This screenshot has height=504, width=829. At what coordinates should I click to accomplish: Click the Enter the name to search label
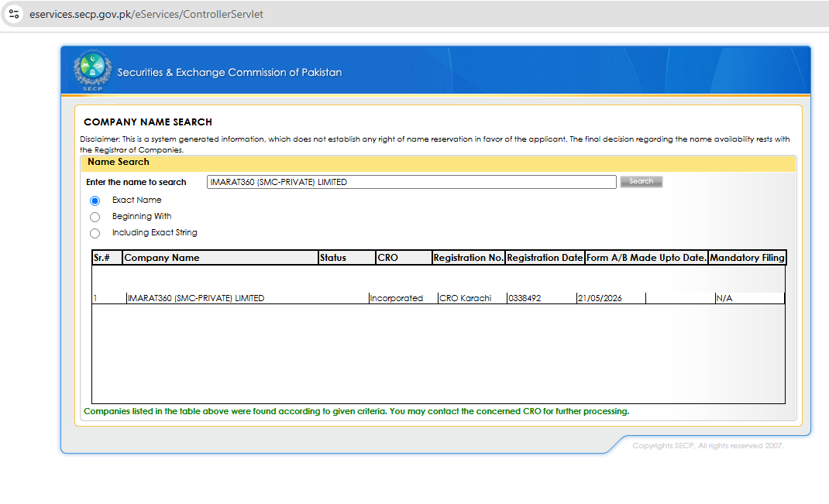136,182
